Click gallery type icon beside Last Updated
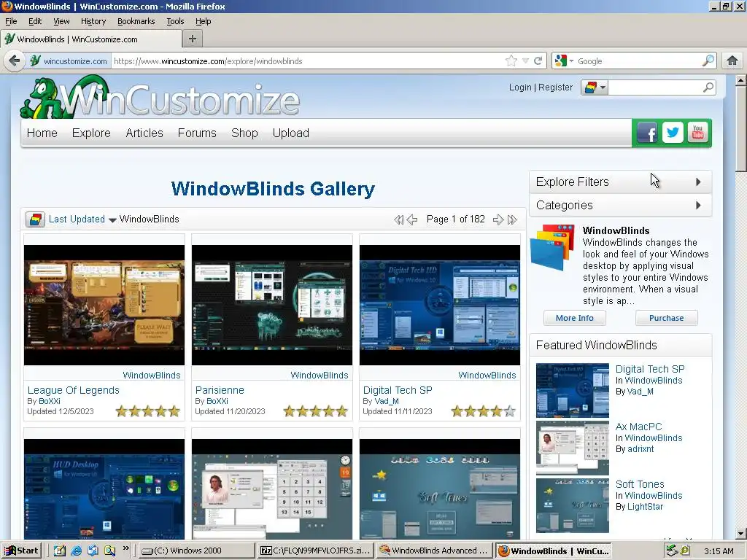The image size is (747, 560). click(35, 219)
